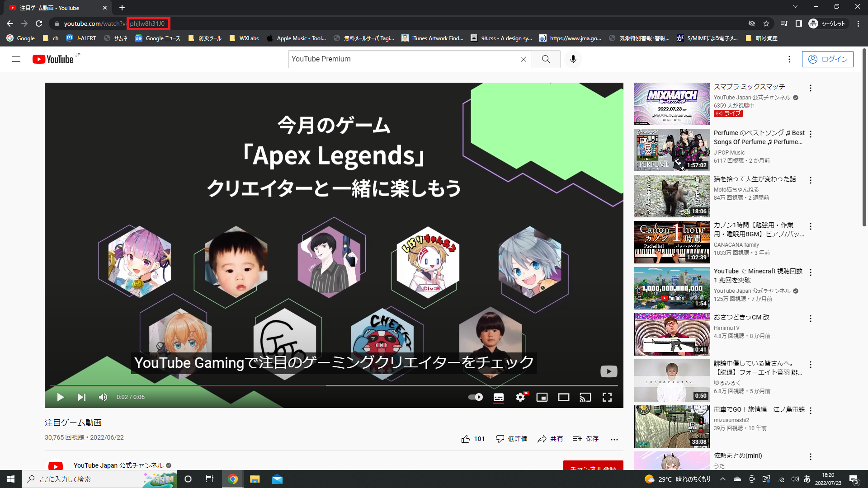Open the weather widget showing 29°C
Screen dimensions: 868x488
(678, 479)
